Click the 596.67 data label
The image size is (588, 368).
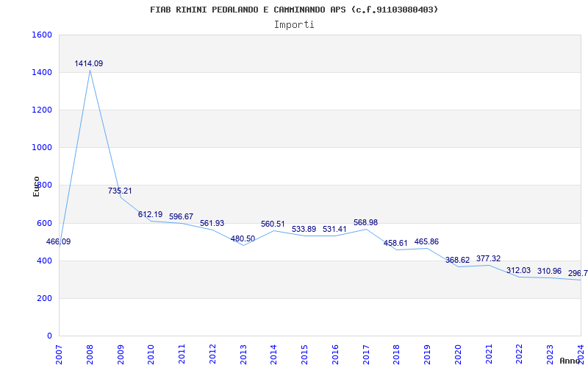click(181, 216)
